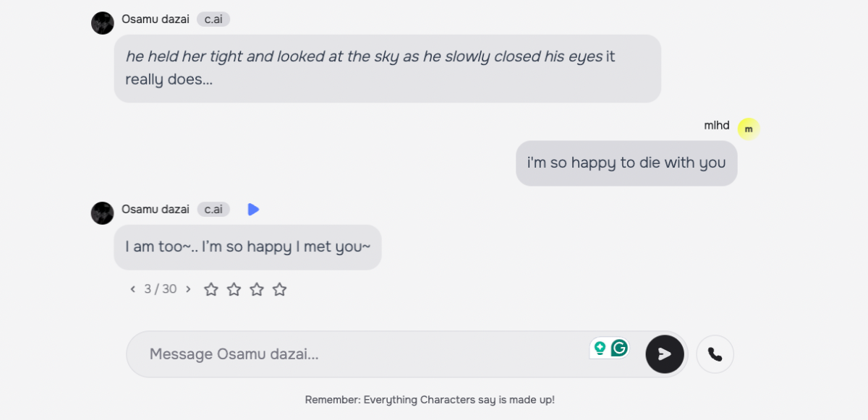Rate the reply two stars

pos(234,290)
